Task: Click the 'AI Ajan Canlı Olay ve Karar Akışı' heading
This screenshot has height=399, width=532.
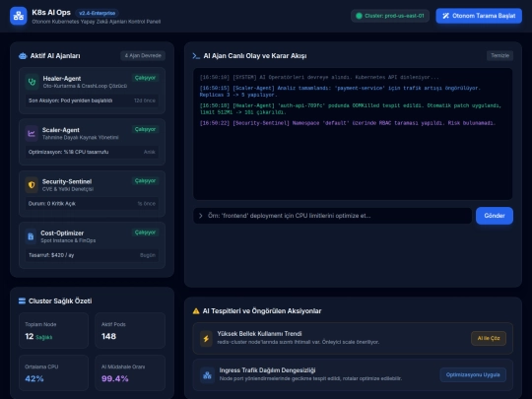Action: pos(255,56)
